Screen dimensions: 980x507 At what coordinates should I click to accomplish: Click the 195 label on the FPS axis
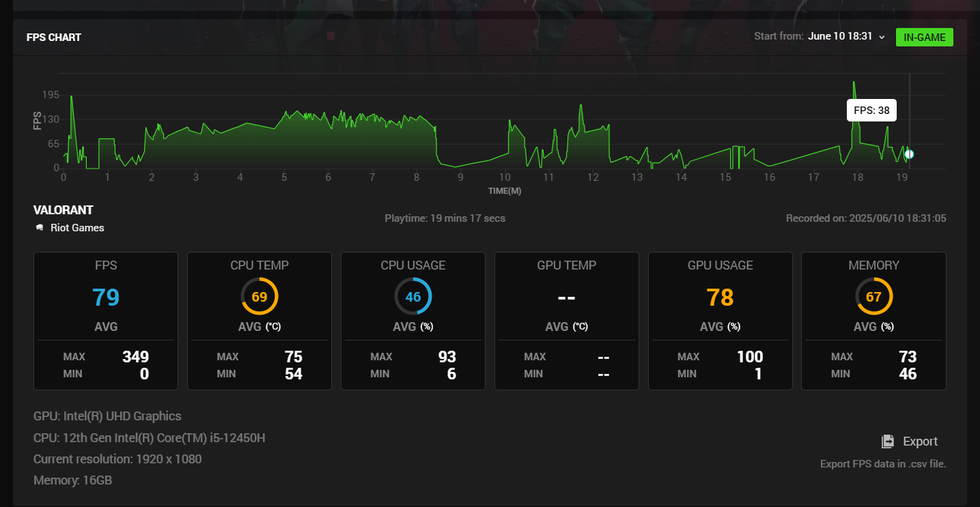(51, 94)
